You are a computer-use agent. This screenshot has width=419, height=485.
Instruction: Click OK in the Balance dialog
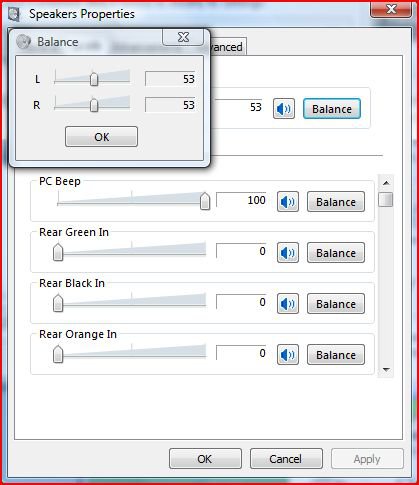pyautogui.click(x=101, y=137)
